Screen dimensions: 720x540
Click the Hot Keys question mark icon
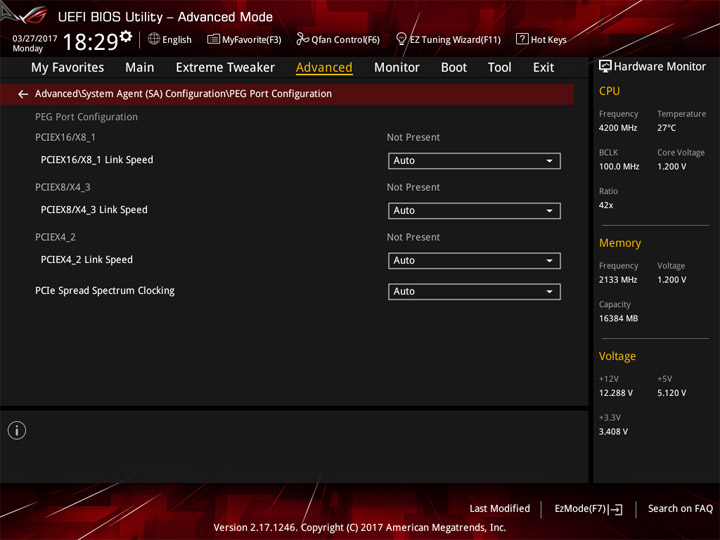coord(522,39)
